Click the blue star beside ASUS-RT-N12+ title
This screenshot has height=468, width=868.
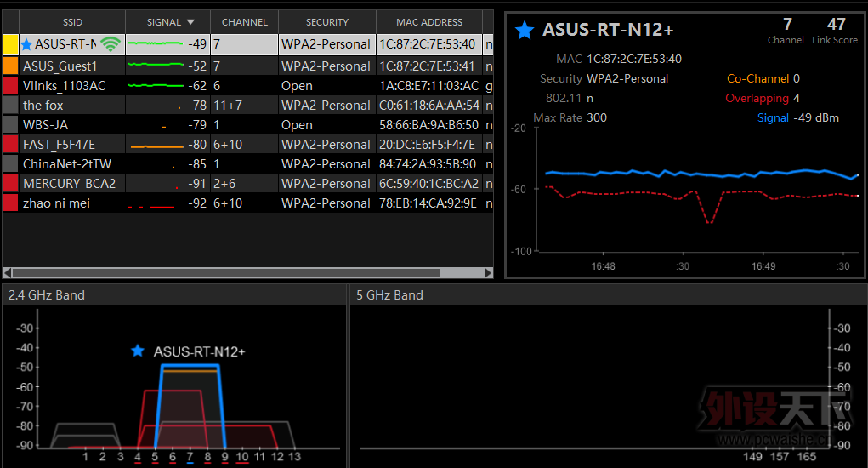click(x=525, y=30)
